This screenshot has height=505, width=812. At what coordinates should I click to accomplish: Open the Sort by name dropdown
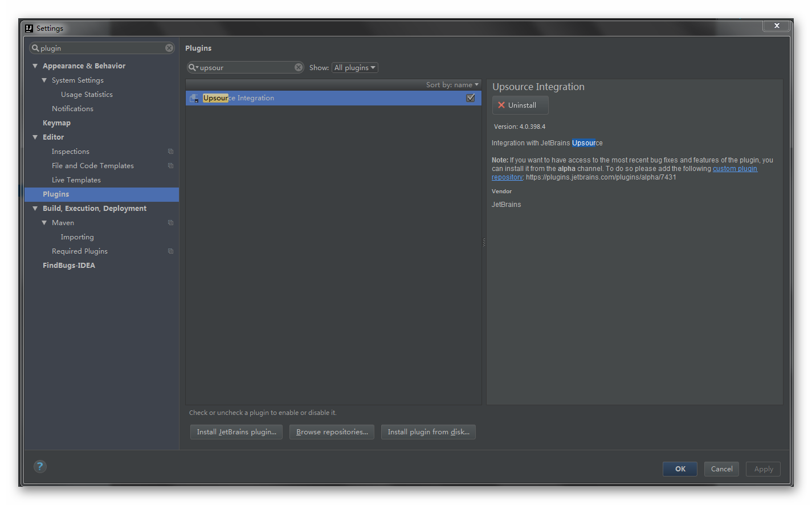click(x=452, y=85)
